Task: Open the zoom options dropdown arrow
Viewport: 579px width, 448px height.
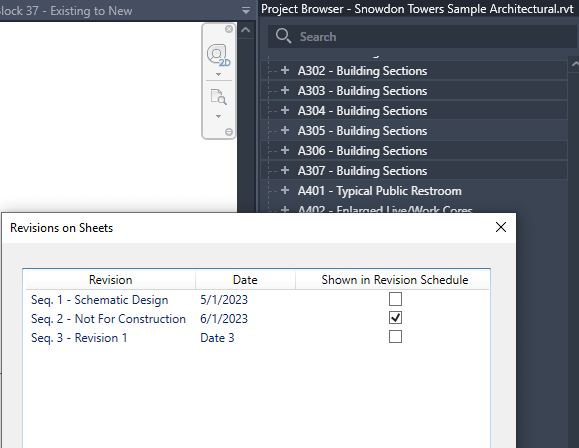Action: (x=218, y=116)
